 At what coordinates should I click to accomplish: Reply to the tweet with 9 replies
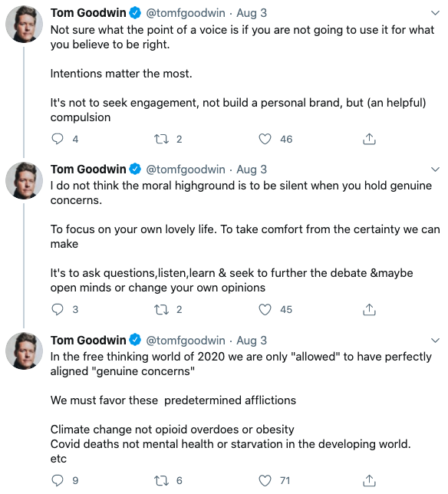(58, 480)
